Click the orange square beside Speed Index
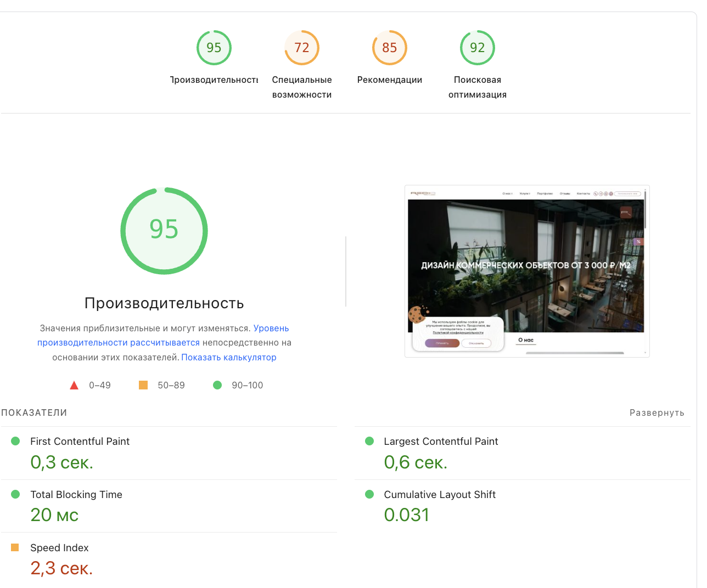Viewport: 707px width, 588px height. (x=15, y=547)
